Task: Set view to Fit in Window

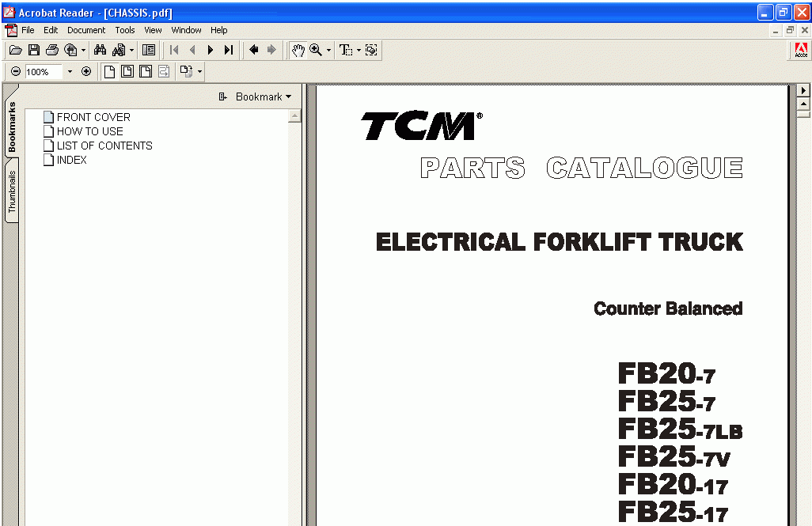Action: coord(127,71)
